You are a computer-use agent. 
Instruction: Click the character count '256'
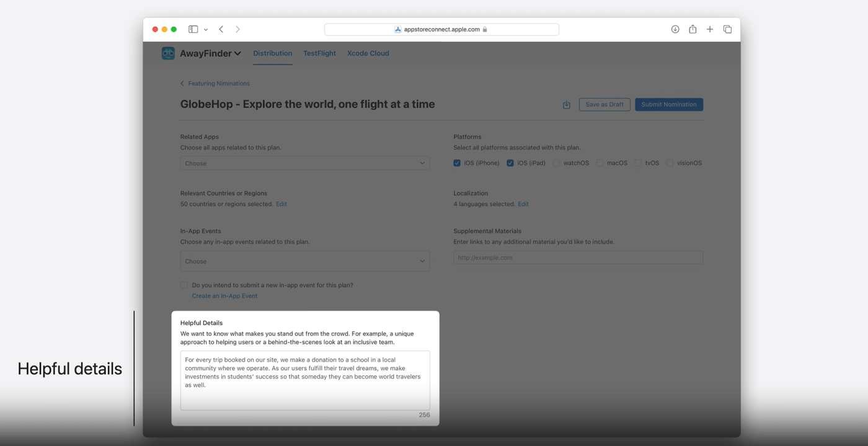[x=424, y=415]
